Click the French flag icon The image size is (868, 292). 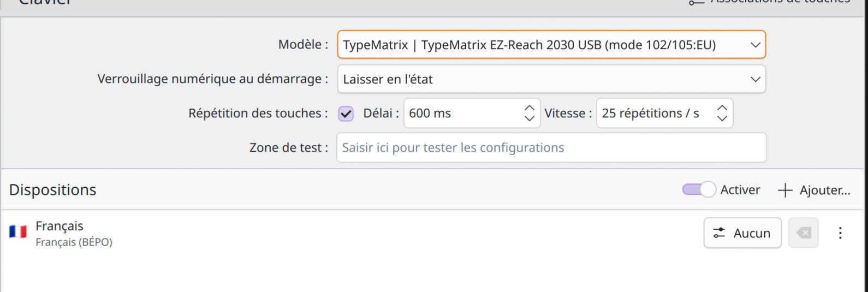coord(18,232)
